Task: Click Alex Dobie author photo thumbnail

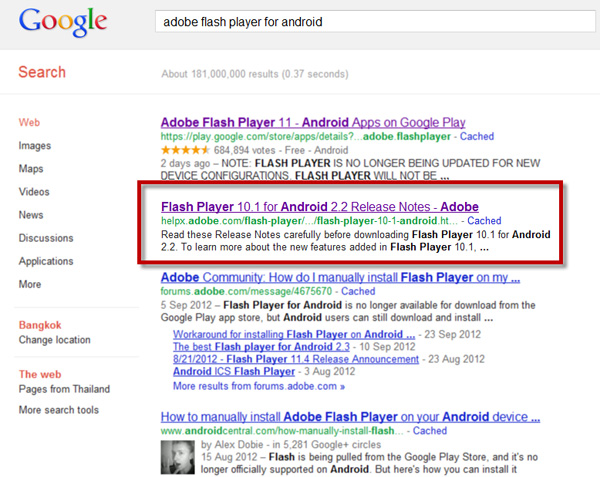Action: (178, 457)
